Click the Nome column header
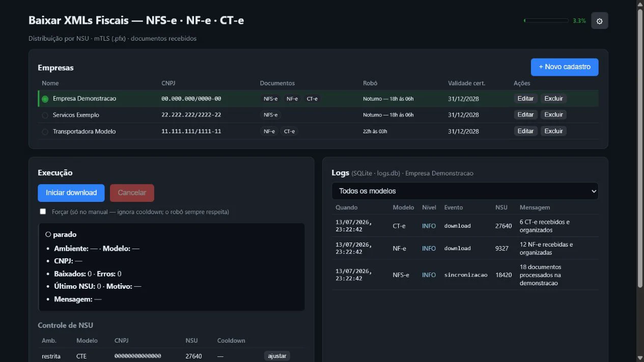The image size is (644, 362). click(50, 83)
